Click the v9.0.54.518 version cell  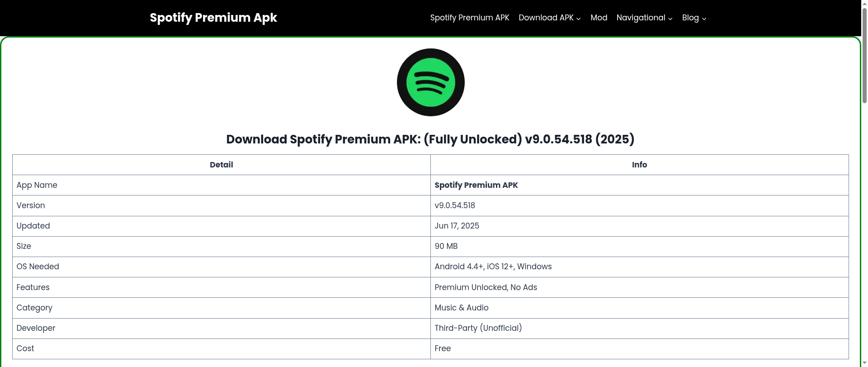coord(639,205)
